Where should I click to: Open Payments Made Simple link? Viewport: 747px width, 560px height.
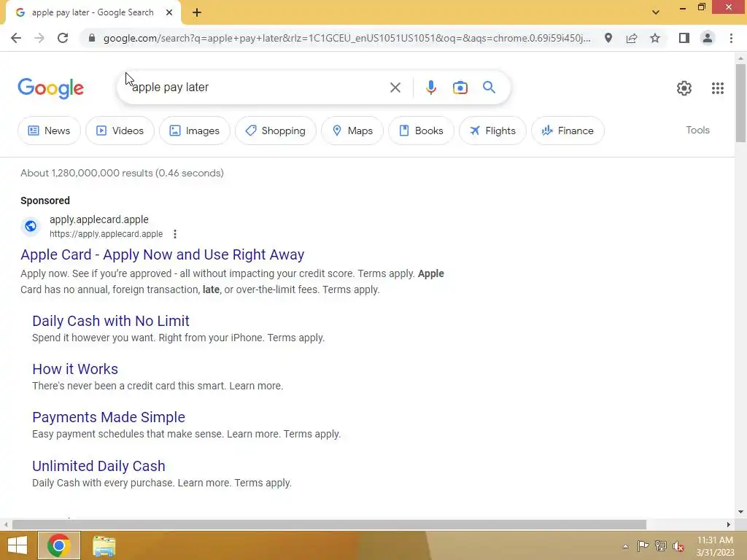[x=109, y=417]
